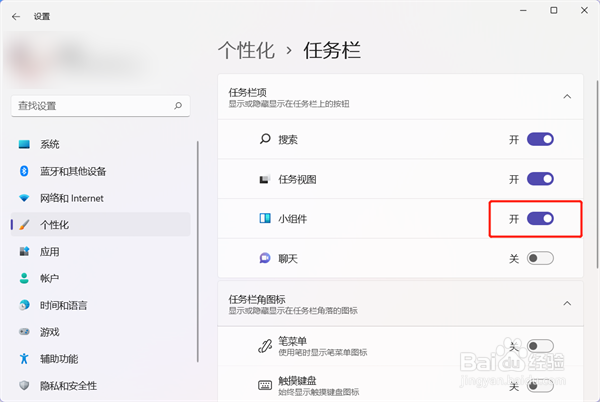Click the Gaming controller icon
The height and width of the screenshot is (402, 600).
point(24,332)
